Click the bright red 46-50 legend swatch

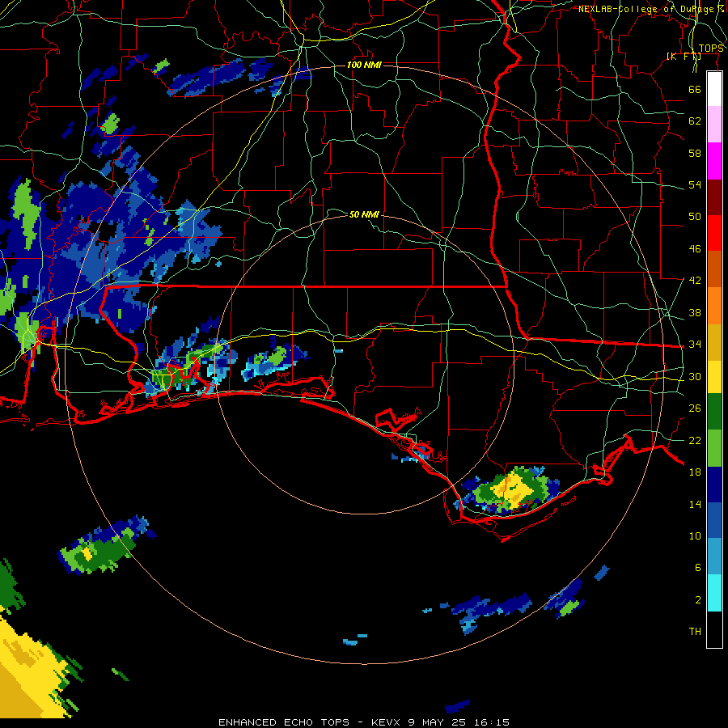714,234
